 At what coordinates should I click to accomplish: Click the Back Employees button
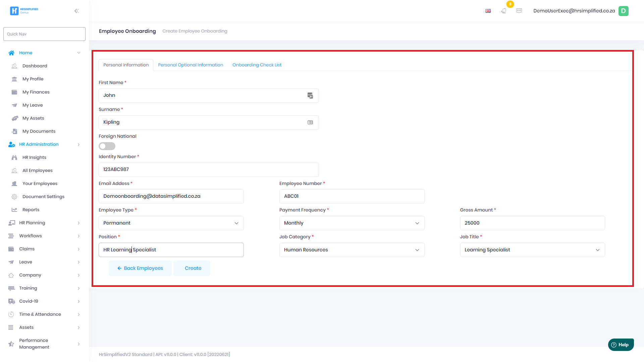(140, 268)
